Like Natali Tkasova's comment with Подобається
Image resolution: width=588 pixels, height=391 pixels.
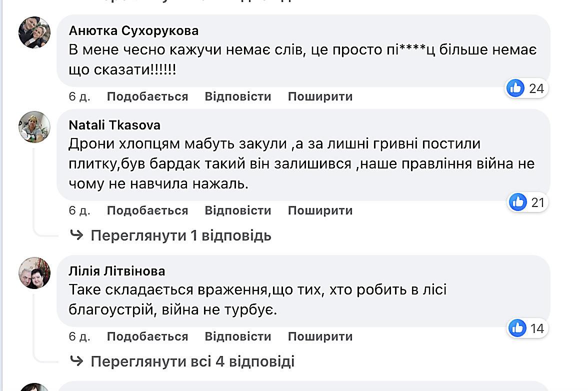(147, 210)
